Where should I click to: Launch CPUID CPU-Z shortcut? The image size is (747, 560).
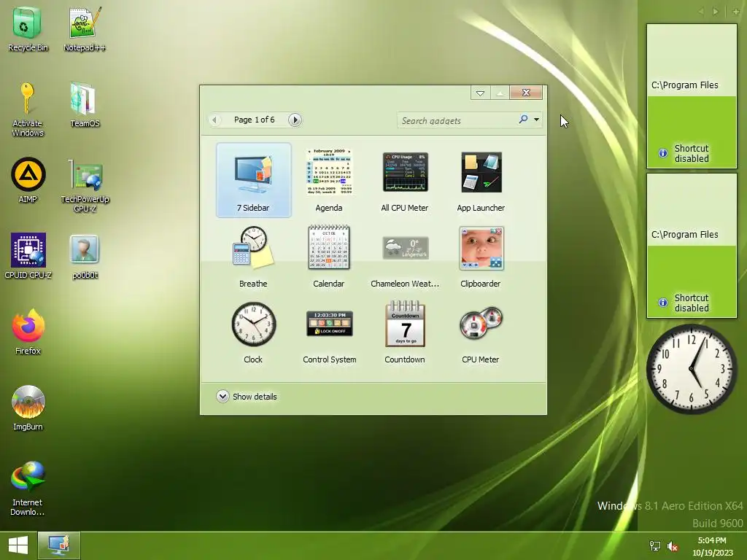point(28,256)
